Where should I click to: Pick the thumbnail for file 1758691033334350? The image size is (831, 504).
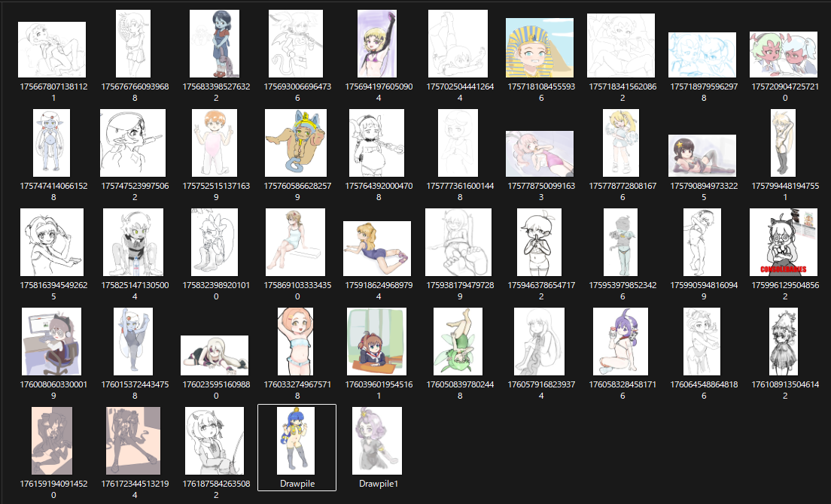(295, 242)
